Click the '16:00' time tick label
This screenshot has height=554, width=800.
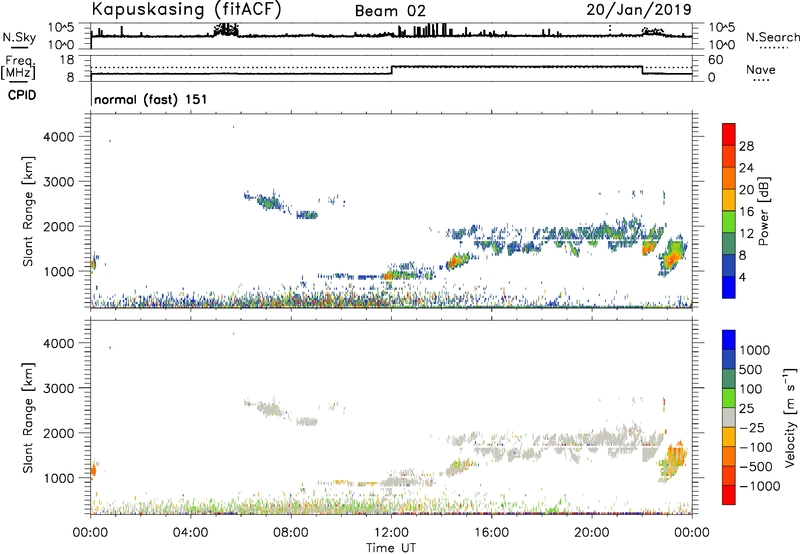(x=491, y=533)
